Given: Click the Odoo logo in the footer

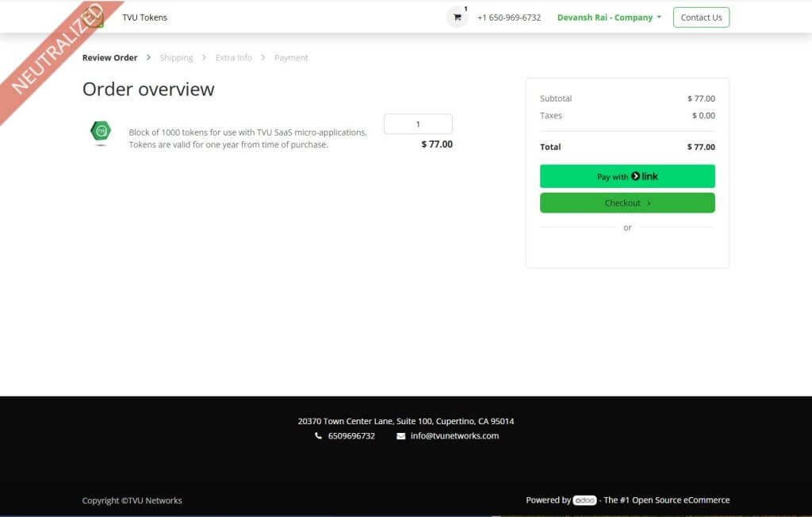Looking at the screenshot, I should (584, 500).
